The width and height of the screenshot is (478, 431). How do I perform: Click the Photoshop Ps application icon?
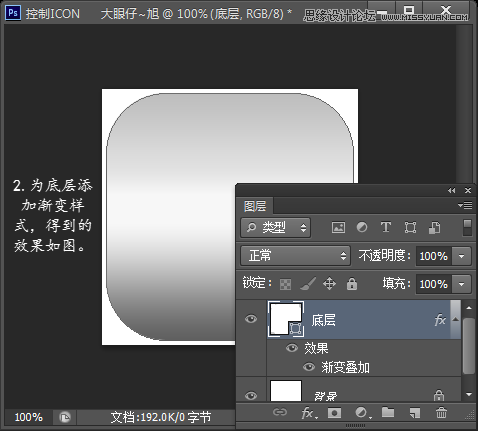pyautogui.click(x=13, y=13)
